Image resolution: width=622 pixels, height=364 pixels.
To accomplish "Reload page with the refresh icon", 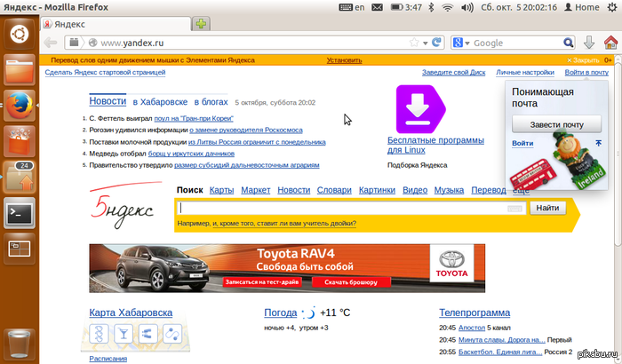I will tap(437, 43).
